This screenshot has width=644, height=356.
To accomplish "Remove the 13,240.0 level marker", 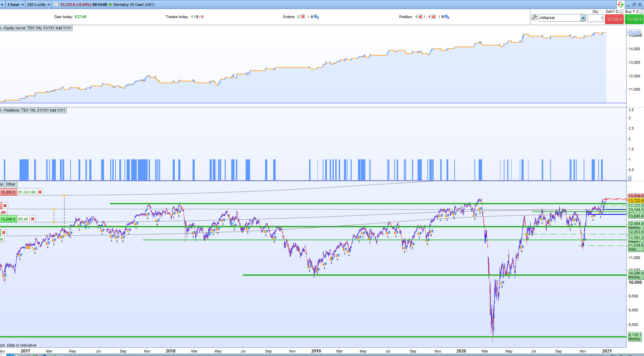I will point(32,219).
